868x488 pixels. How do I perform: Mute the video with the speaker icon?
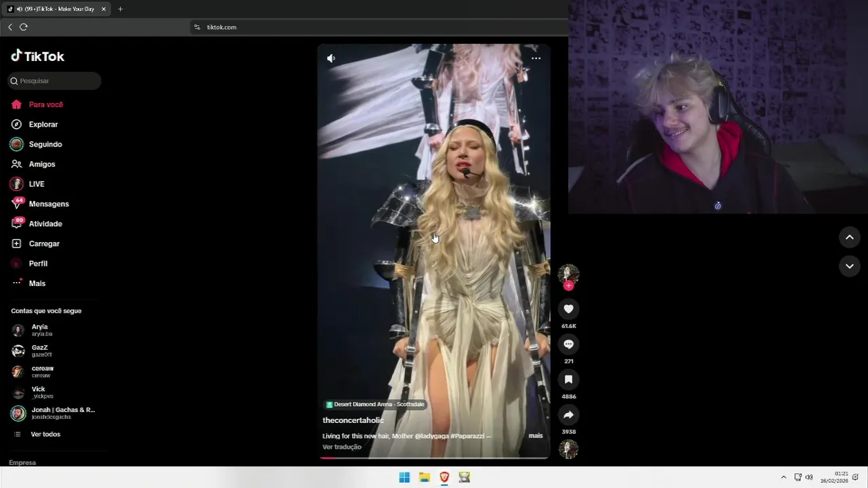[x=331, y=58]
